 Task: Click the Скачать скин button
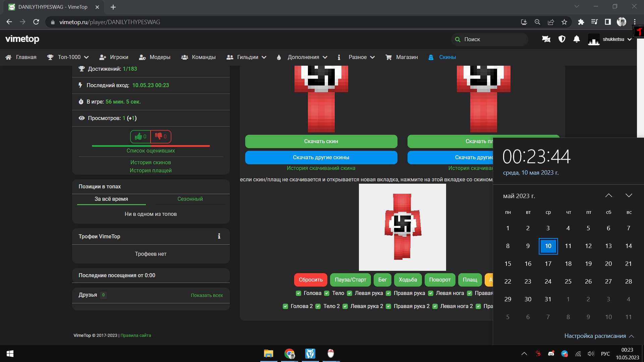(321, 141)
